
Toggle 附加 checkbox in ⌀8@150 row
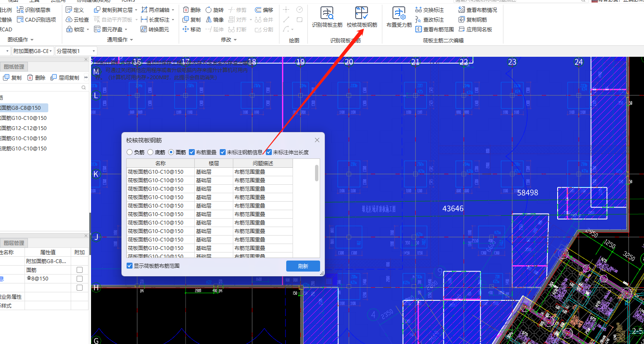coord(79,279)
